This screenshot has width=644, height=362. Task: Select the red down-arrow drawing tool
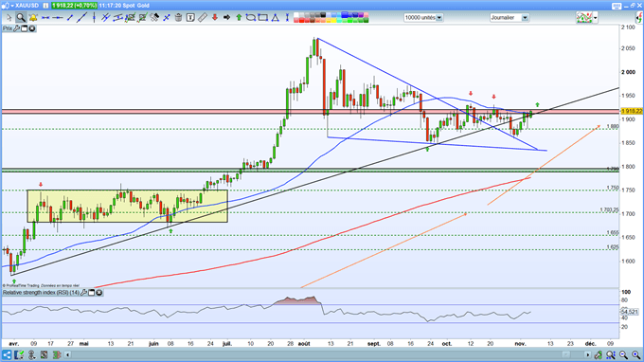pos(214,18)
